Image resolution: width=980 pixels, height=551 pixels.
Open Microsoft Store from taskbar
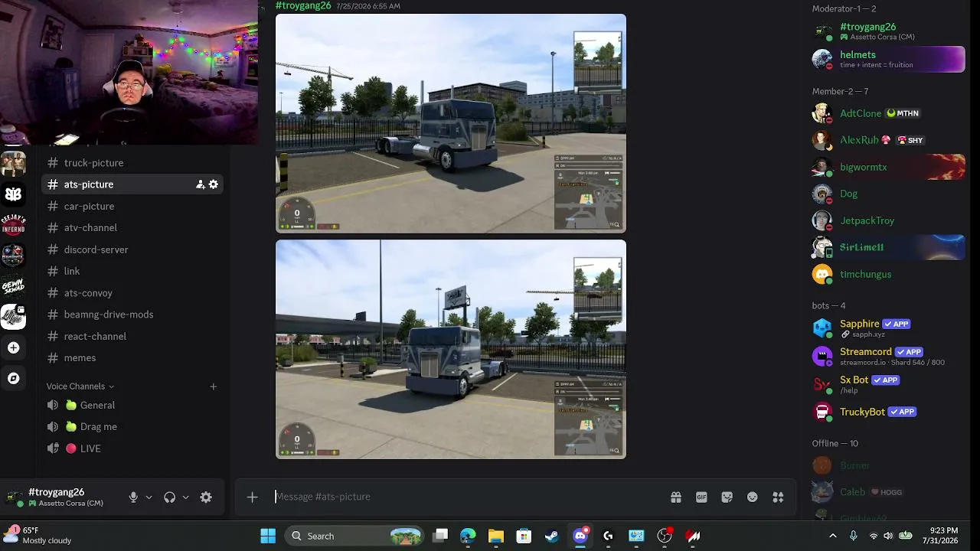[524, 536]
